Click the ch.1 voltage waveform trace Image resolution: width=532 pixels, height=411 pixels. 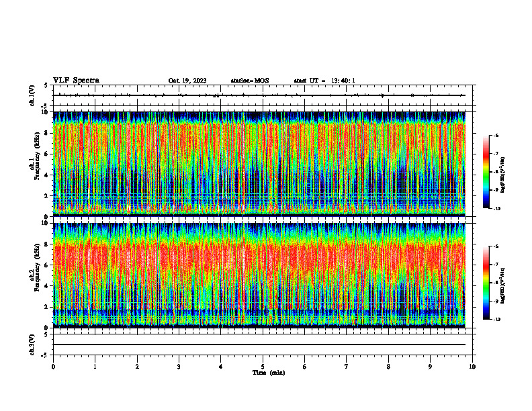point(259,95)
